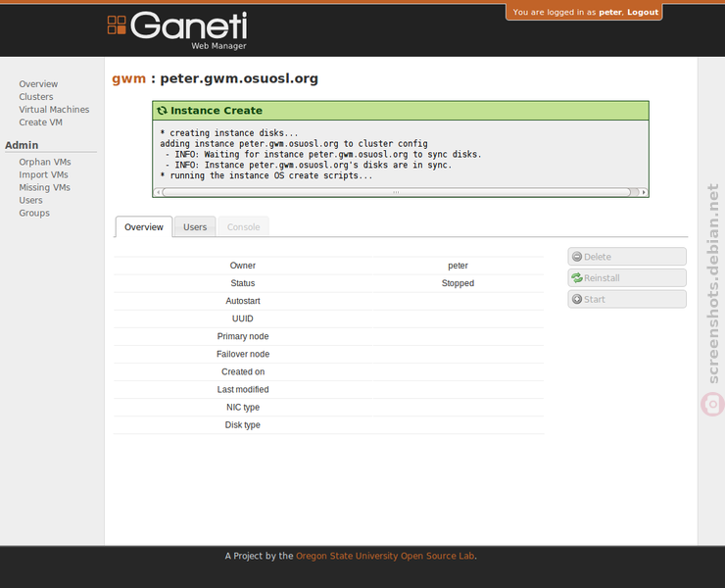Click the 'Created on' row label

(243, 371)
